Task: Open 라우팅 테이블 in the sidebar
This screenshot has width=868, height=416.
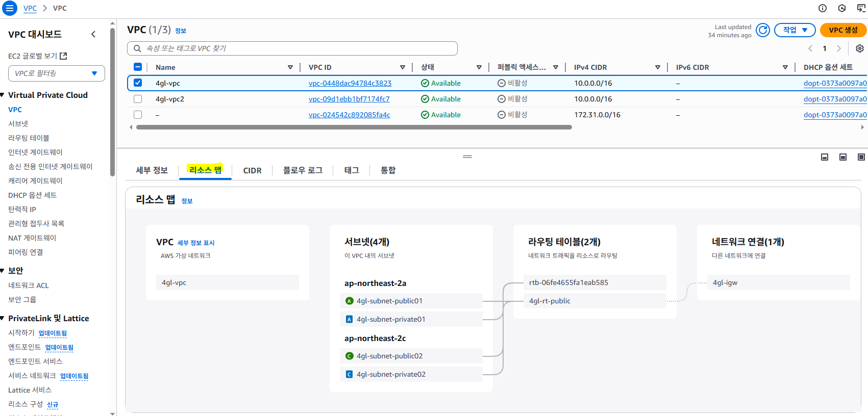Action: coord(29,138)
